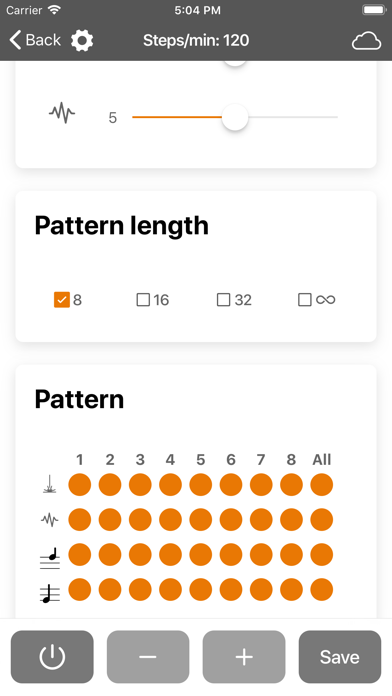Go back using the Back button
Image resolution: width=392 pixels, height=696 pixels.
[35, 40]
